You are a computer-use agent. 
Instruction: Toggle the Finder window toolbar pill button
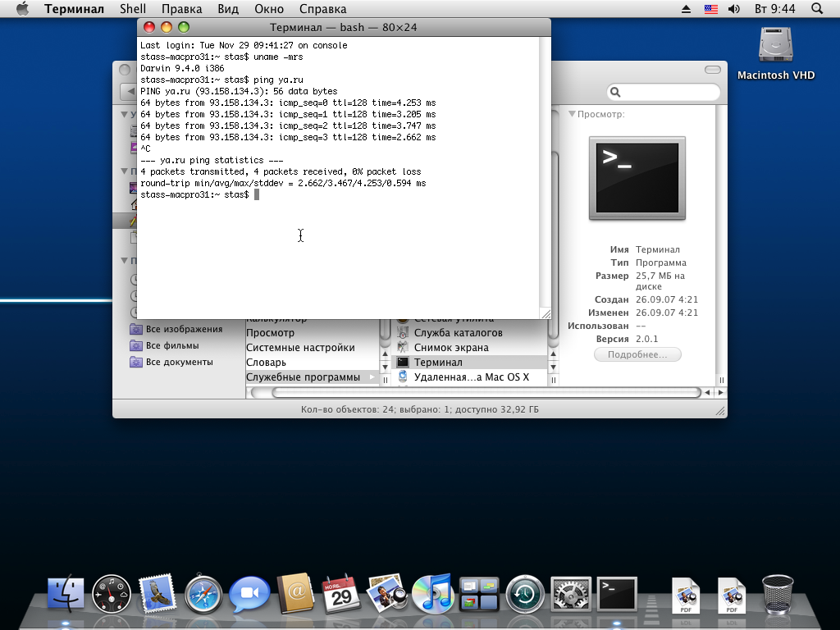(x=714, y=70)
